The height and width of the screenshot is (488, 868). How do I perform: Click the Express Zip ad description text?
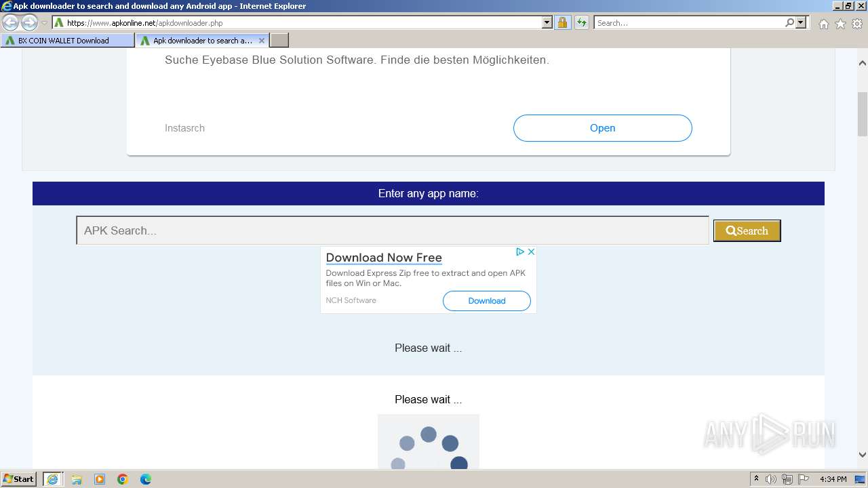pos(426,278)
